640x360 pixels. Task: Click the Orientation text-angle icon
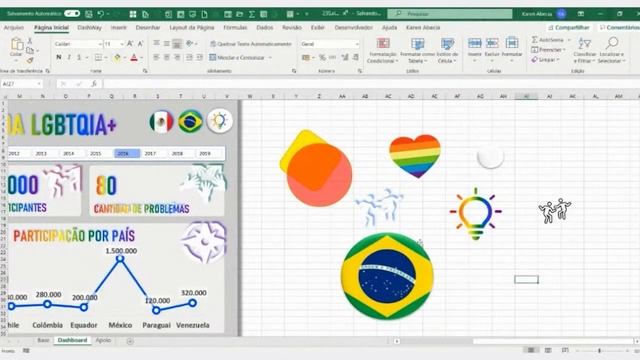(189, 43)
